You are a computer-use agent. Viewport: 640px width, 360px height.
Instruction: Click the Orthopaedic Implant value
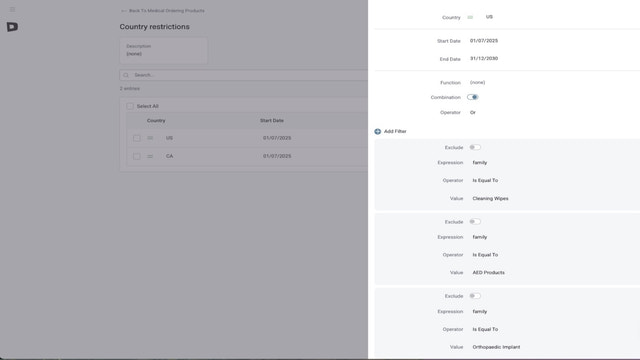coord(496,347)
